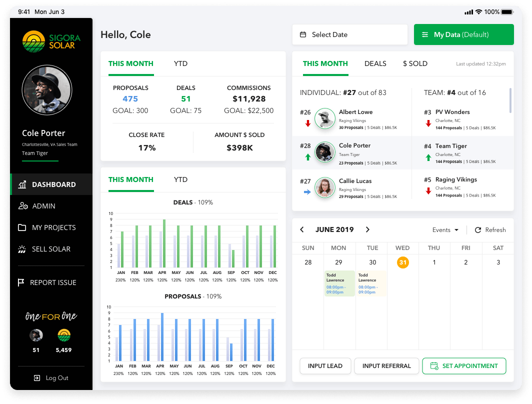Open the My Data (Default) filter selector

(464, 34)
